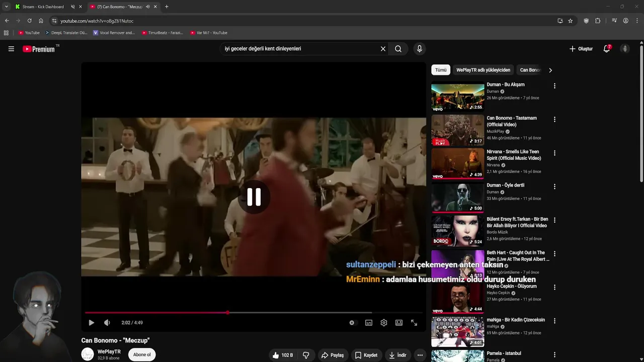The width and height of the screenshot is (644, 362).
Task: Open Duman - Öyle dertli video title
Action: (x=506, y=185)
